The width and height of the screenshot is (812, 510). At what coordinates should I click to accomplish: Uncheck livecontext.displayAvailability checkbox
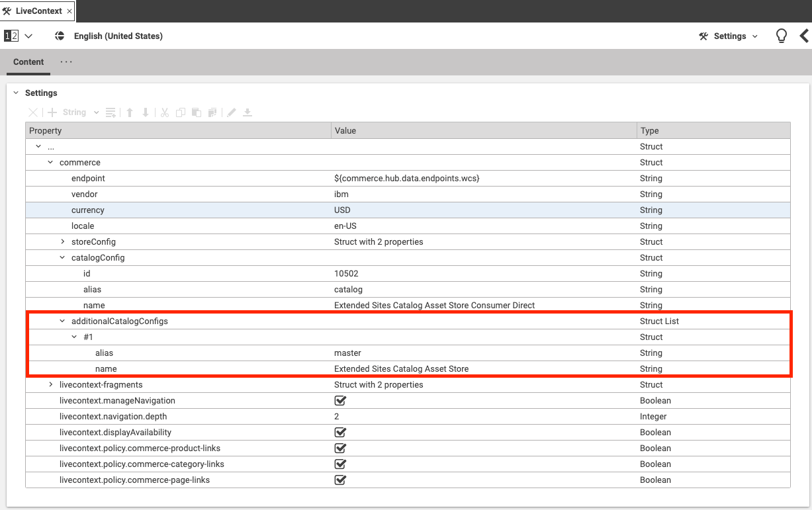pyautogui.click(x=340, y=433)
